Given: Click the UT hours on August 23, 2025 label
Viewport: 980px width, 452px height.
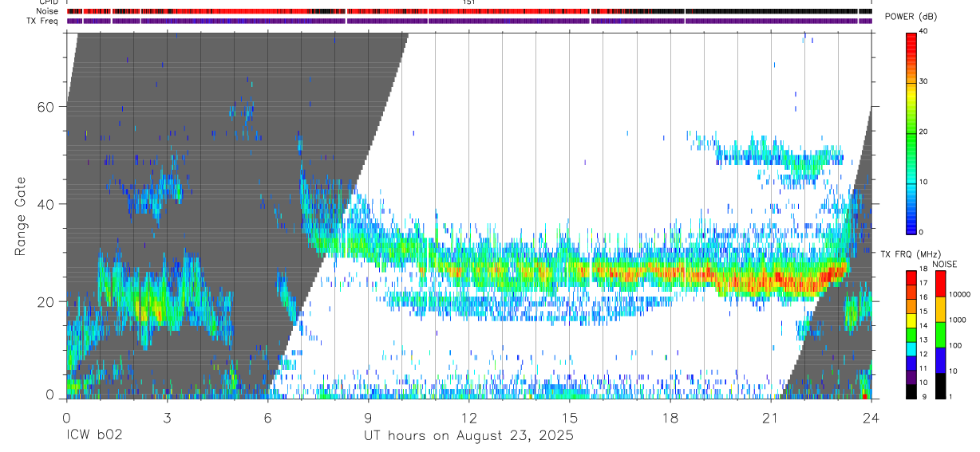Looking at the screenshot, I should pyautogui.click(x=468, y=436).
